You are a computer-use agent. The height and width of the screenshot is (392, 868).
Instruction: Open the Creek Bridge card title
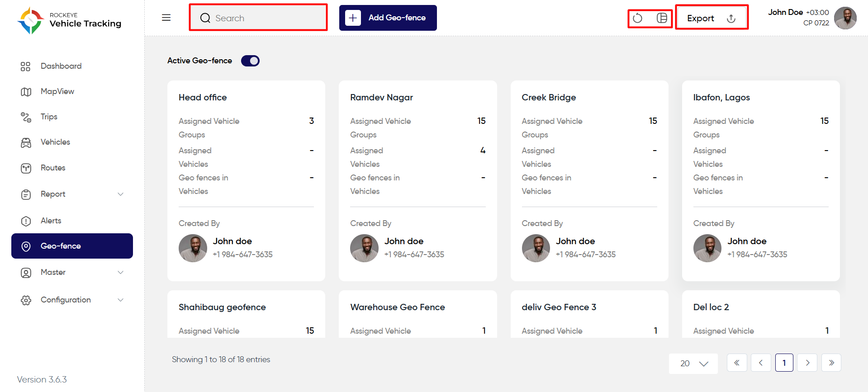pyautogui.click(x=549, y=97)
